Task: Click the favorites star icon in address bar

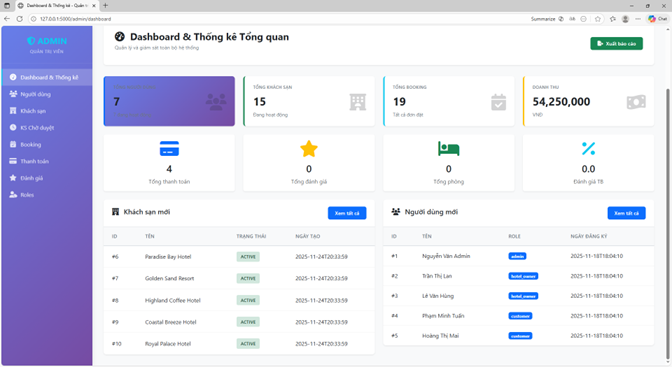Action: (598, 19)
